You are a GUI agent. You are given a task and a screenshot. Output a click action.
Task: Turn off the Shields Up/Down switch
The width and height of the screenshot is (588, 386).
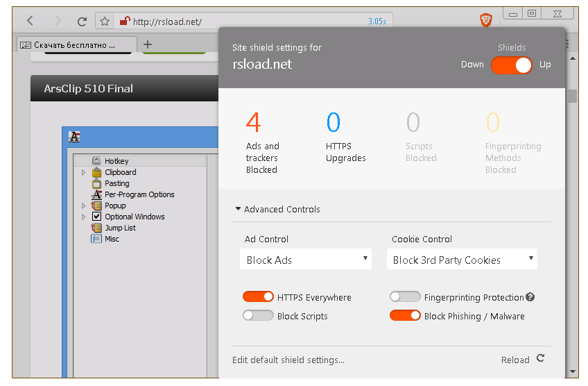click(x=512, y=65)
